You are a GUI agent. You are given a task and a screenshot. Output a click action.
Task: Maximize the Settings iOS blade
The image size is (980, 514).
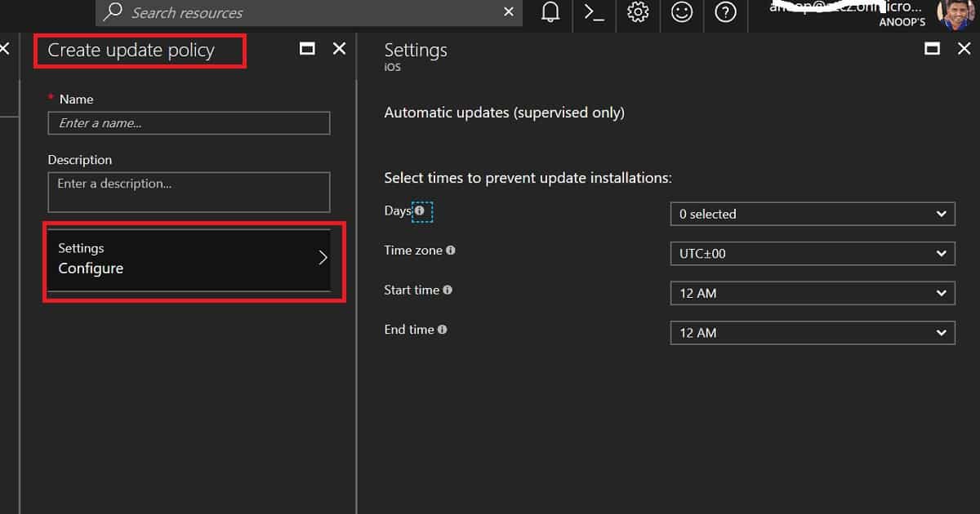point(933,48)
